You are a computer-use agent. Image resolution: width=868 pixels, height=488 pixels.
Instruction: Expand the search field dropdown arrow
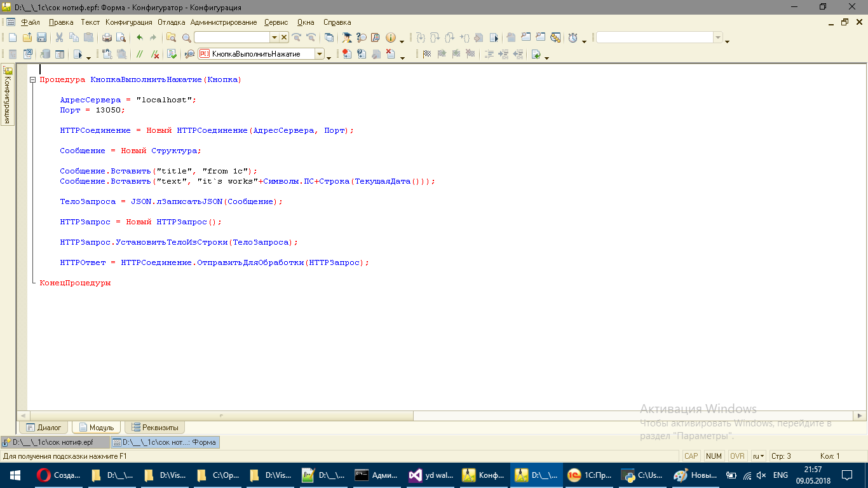click(x=275, y=37)
